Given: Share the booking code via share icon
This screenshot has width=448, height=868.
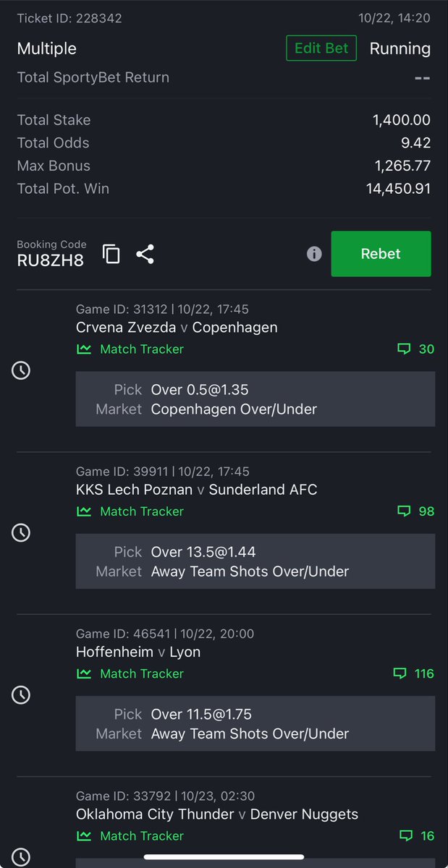Looking at the screenshot, I should pyautogui.click(x=145, y=254).
